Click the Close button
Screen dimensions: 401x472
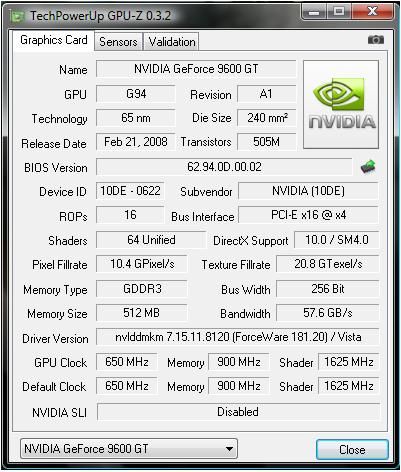pos(352,450)
